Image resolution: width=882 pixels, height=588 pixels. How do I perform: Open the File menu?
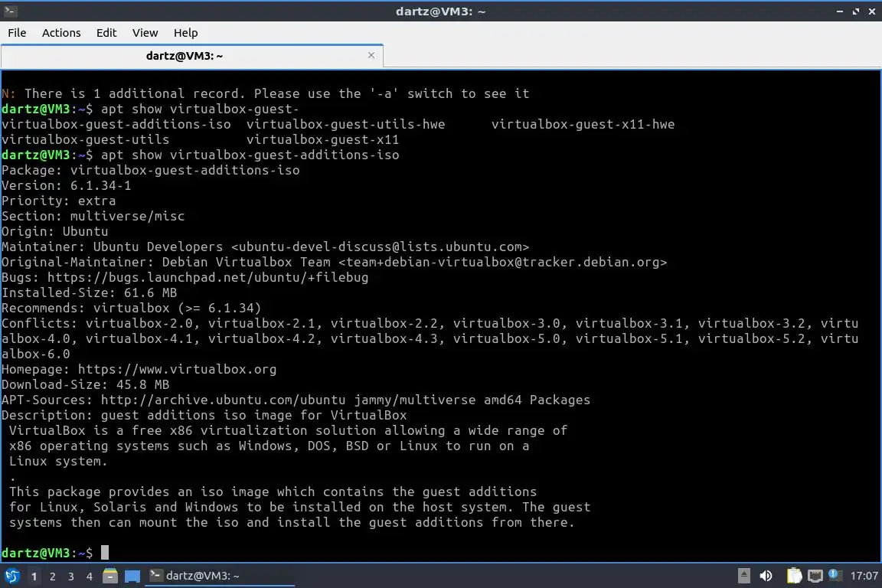[x=17, y=33]
